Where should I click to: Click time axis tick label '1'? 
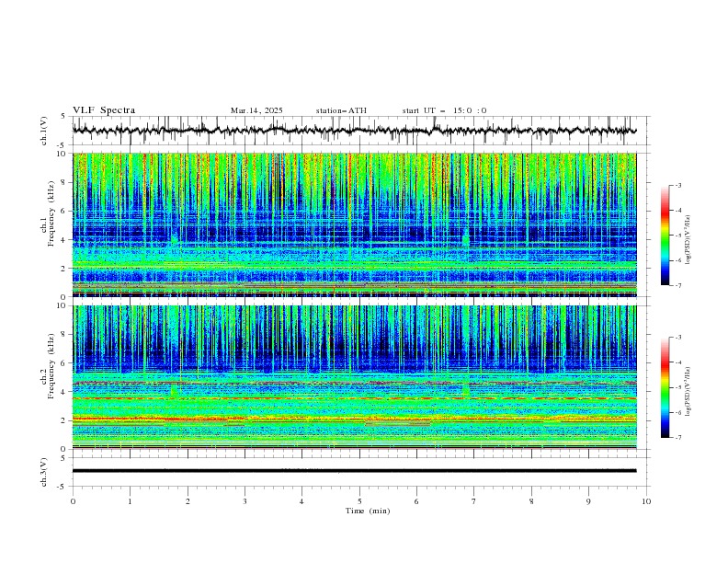(x=130, y=501)
